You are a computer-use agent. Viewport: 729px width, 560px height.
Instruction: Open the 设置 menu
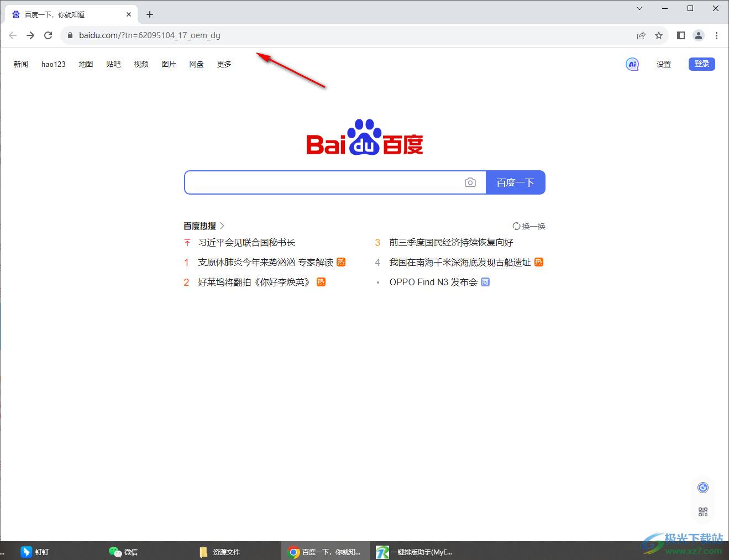(x=664, y=64)
